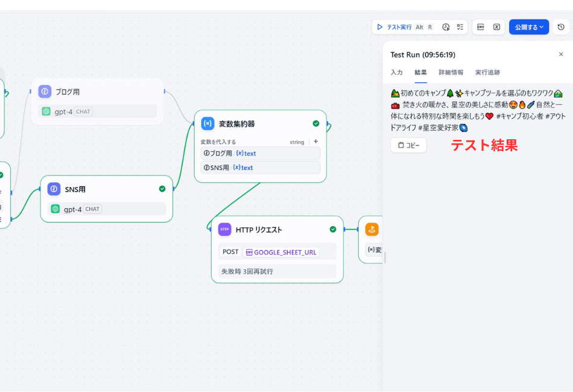Image resolution: width=573 pixels, height=392 pixels.
Task: Open the 公開する dropdown chevron
Action: click(x=540, y=27)
